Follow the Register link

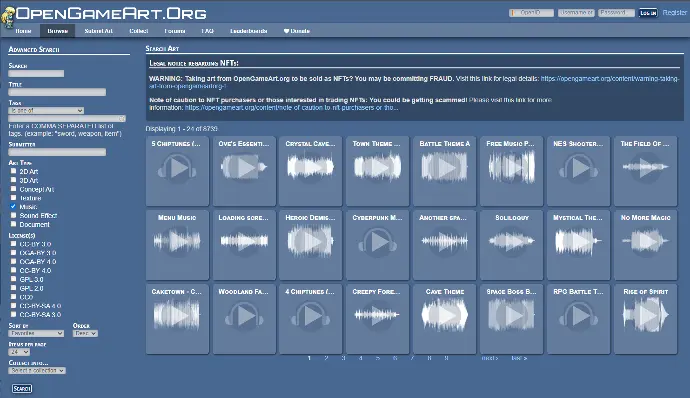click(675, 13)
